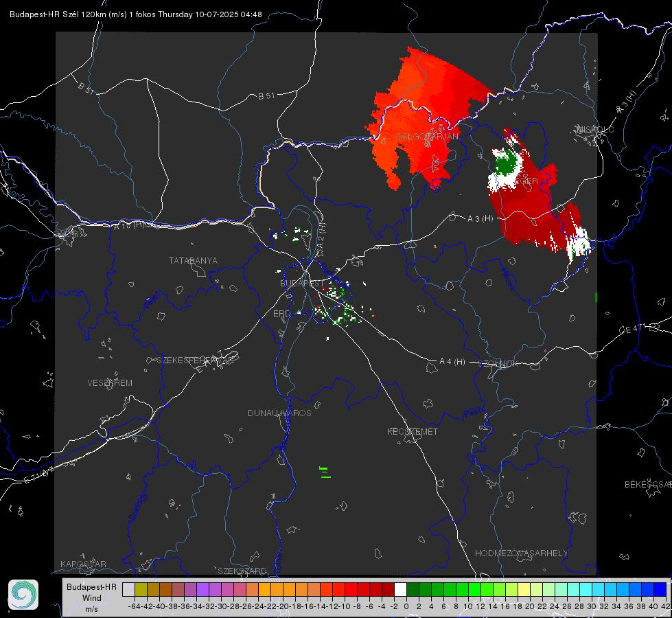Click the HÓDMEZŐVÁSÁRHELY map label
The image size is (672, 618).
click(x=521, y=553)
